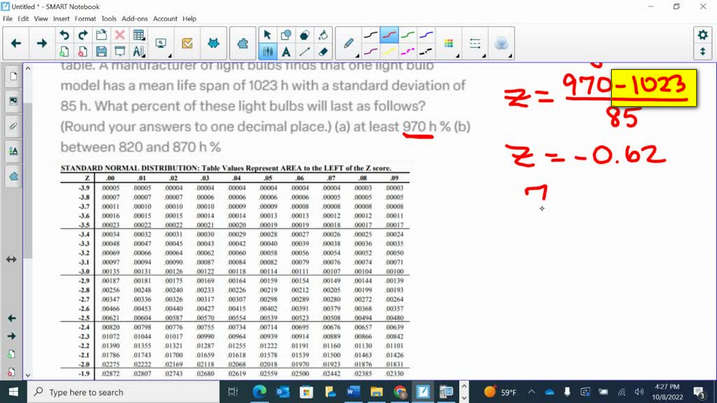The image size is (717, 403).
Task: Click the orange checkmark response icon
Action: [x=187, y=43]
